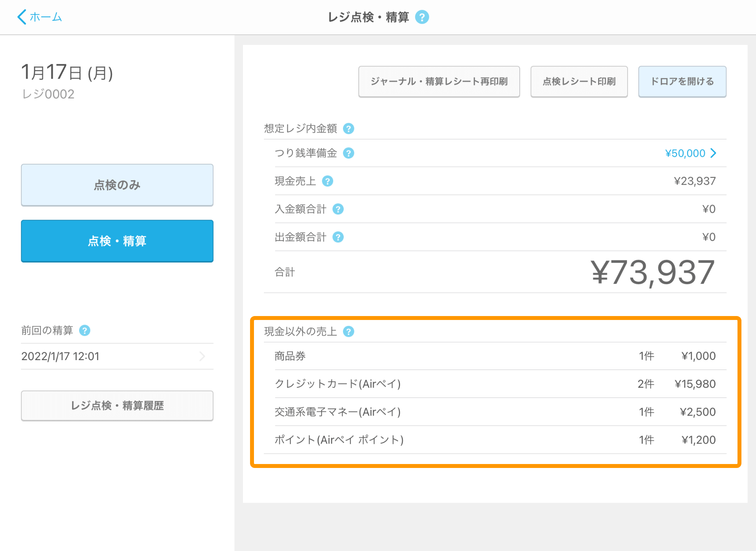
Task: View レジ点検・精算履歴 history
Action: pos(117,406)
